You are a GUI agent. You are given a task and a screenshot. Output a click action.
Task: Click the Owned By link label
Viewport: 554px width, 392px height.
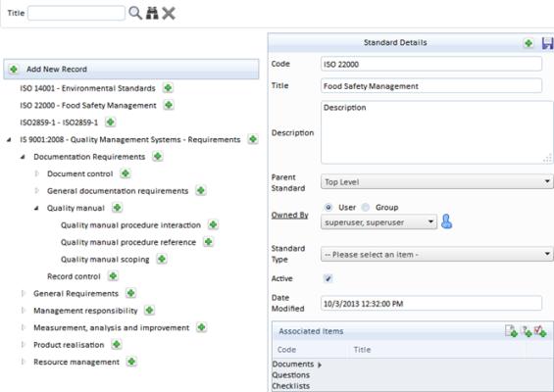(x=289, y=215)
